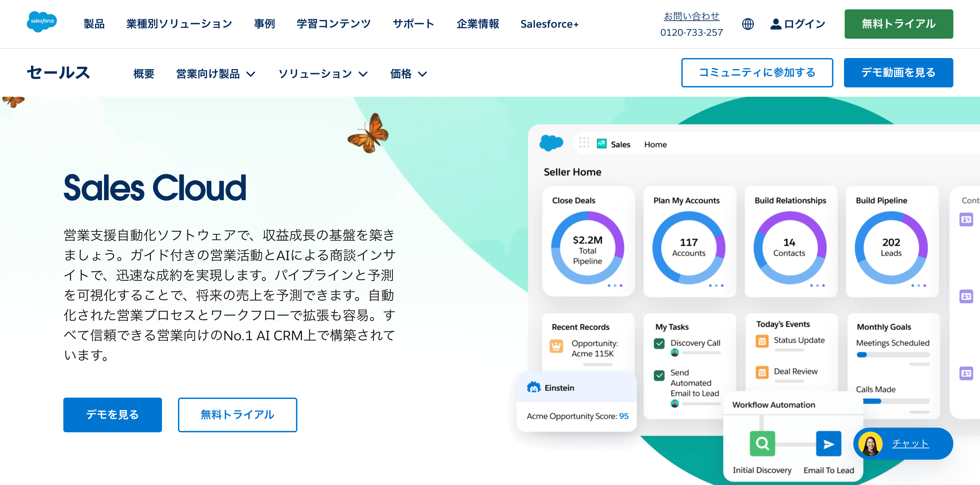Click the Salesforce cloud logo
This screenshot has width=980, height=485.
[42, 22]
